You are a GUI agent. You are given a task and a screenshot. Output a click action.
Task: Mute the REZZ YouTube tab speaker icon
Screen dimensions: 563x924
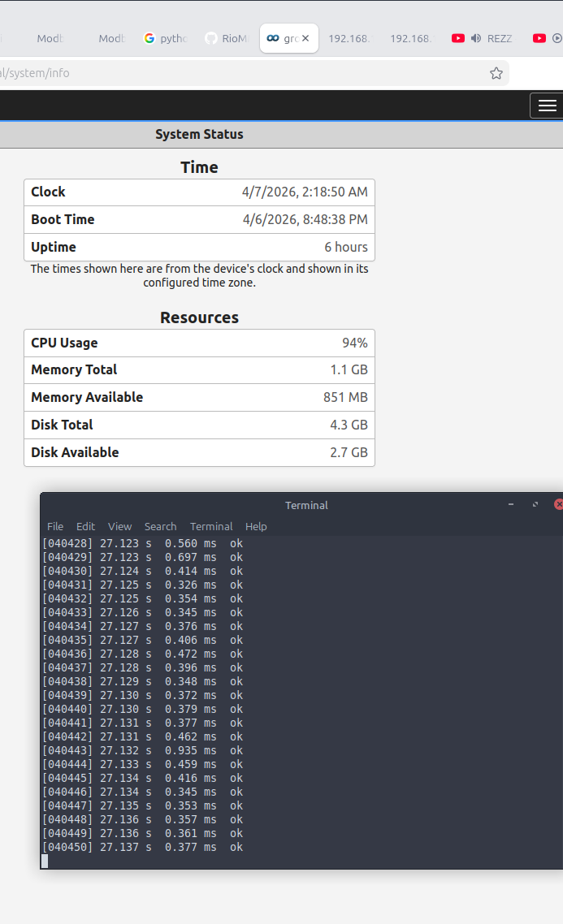point(476,38)
